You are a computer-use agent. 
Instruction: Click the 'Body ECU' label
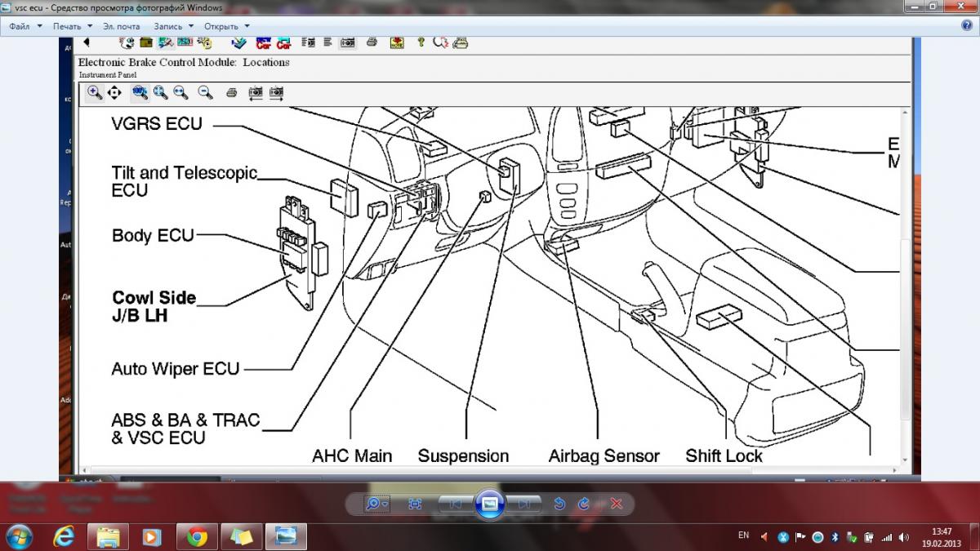click(x=153, y=236)
